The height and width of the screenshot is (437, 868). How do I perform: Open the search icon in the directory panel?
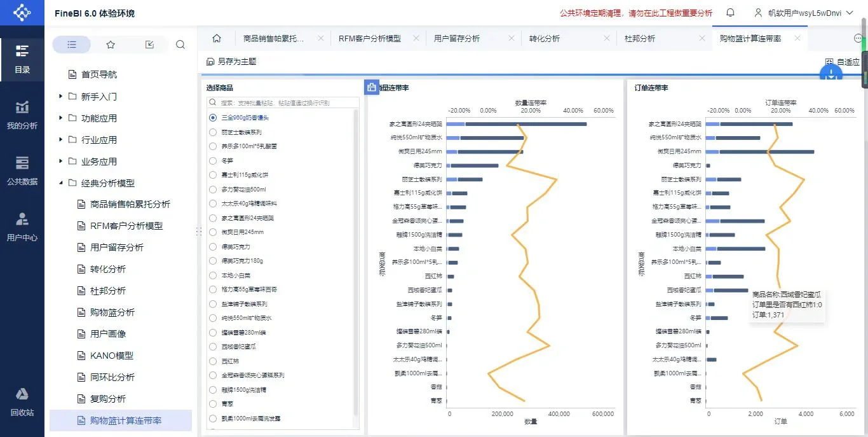click(x=180, y=44)
